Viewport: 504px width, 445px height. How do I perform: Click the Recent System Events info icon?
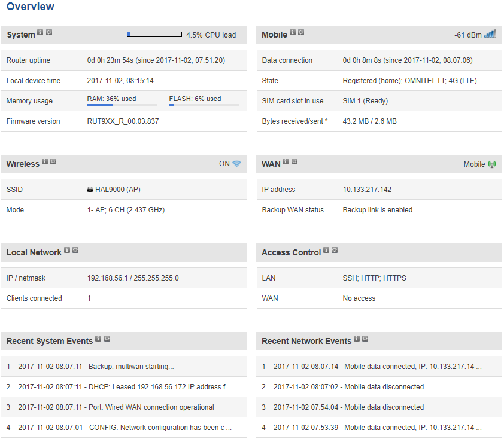point(98,339)
